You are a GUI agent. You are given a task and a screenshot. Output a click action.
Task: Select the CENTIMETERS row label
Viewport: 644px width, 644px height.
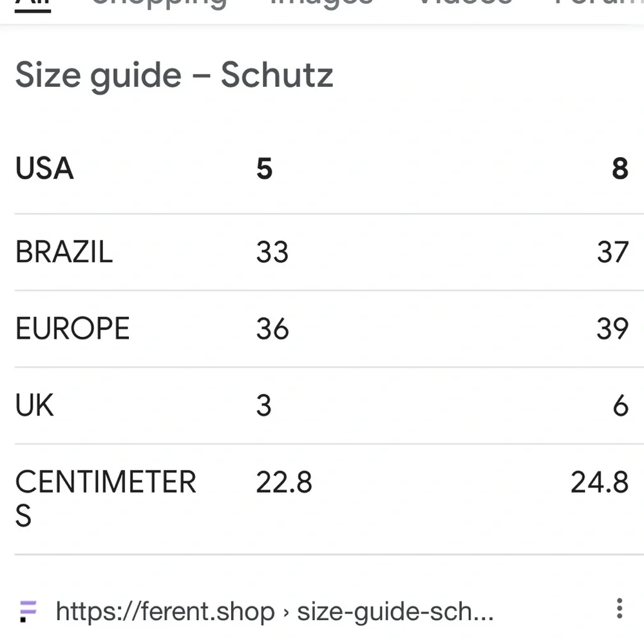coord(106,498)
